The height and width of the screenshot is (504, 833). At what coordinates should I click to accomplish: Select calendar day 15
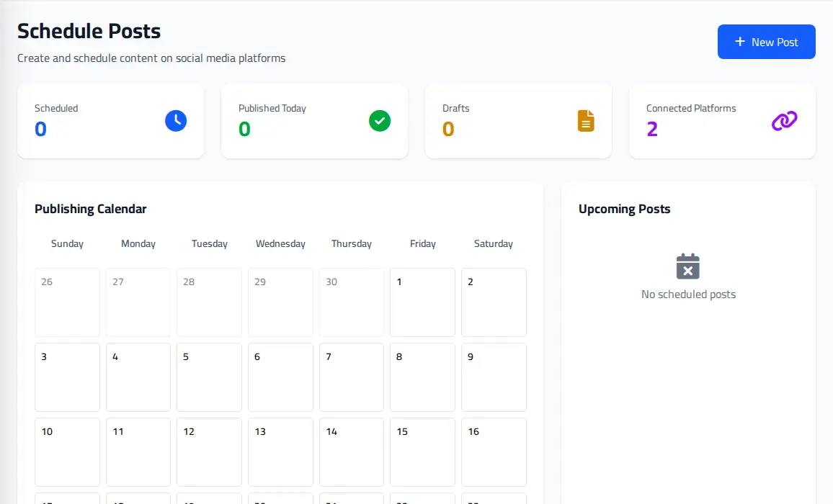pyautogui.click(x=422, y=452)
